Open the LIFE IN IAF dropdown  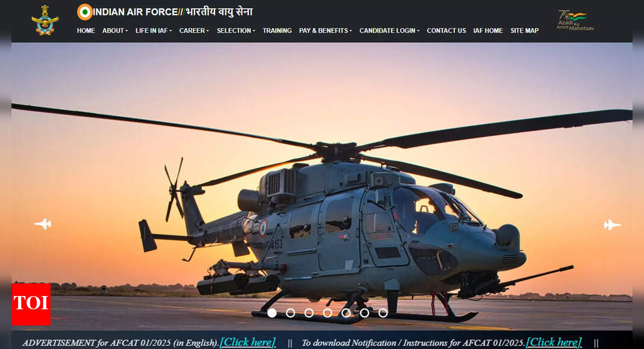[x=153, y=31]
